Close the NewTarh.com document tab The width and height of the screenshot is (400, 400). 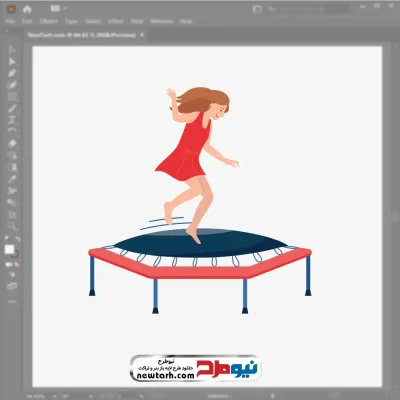click(142, 35)
